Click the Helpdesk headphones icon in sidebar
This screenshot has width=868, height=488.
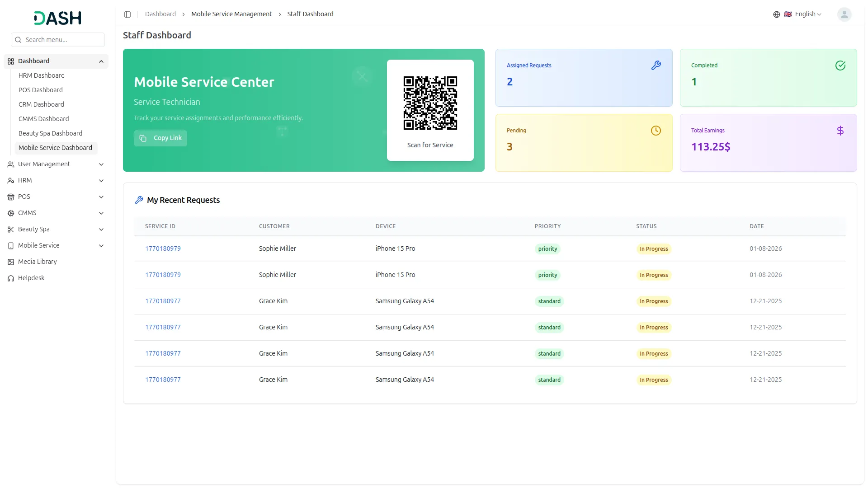click(x=10, y=277)
